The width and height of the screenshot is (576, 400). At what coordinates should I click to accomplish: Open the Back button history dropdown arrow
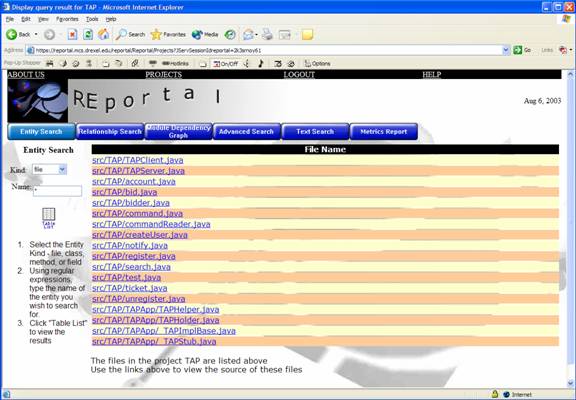(36, 35)
